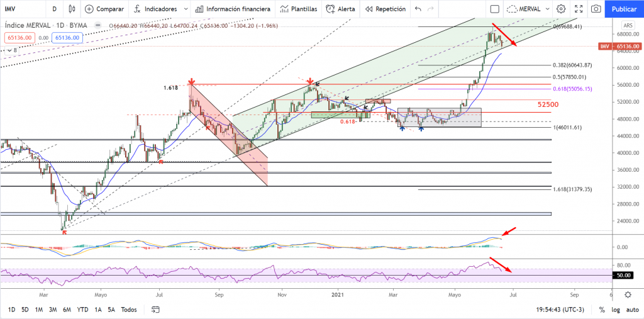The height and width of the screenshot is (319, 644).
Task: Select the YTD date range
Action: [82, 309]
